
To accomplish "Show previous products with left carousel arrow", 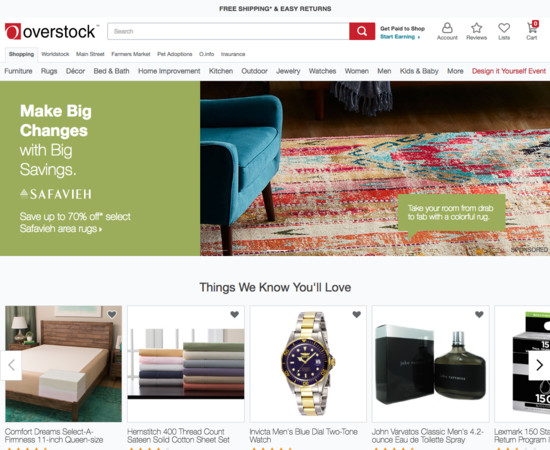I will [11, 365].
